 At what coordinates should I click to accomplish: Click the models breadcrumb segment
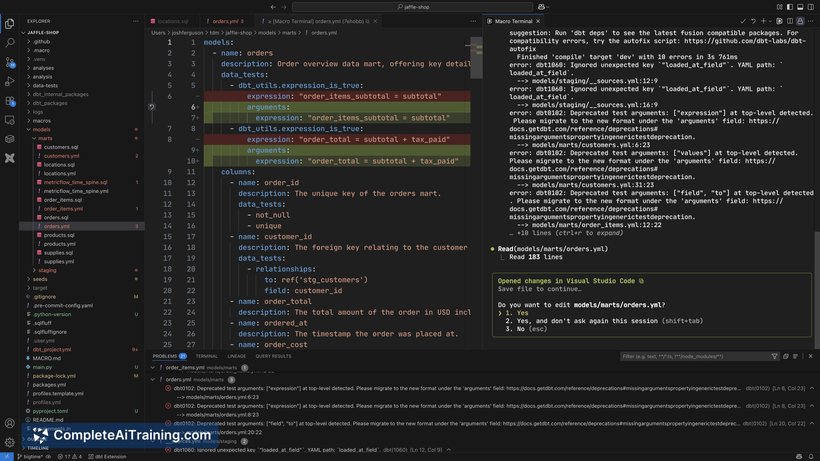[x=267, y=32]
